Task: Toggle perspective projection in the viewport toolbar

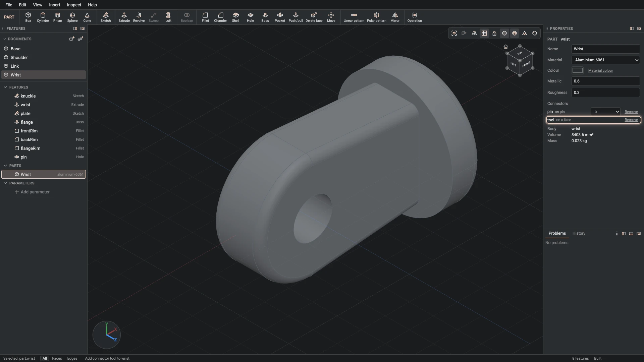Action: (x=474, y=33)
